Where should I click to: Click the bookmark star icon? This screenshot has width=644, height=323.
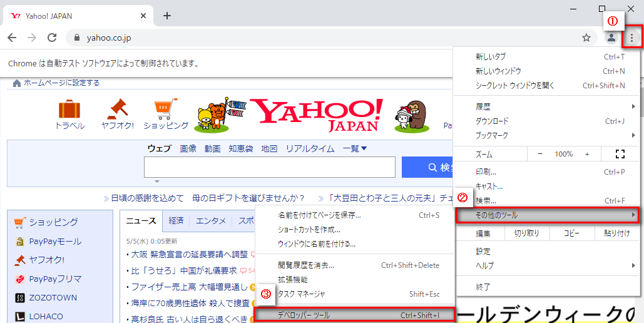tap(586, 38)
